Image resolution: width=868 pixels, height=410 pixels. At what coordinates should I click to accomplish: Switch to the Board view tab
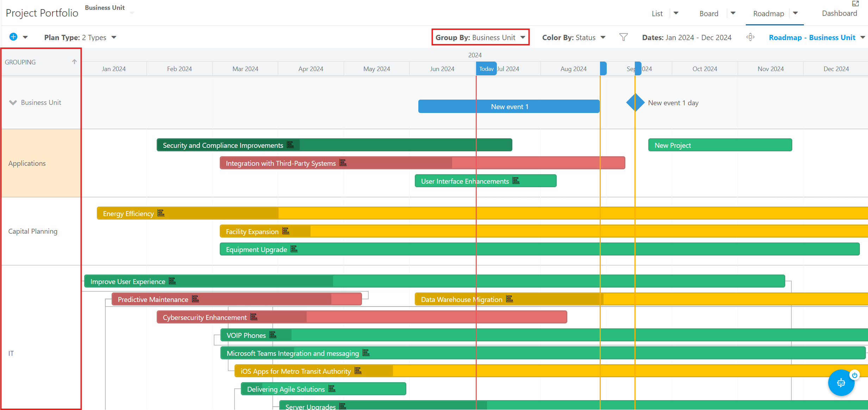[x=709, y=13]
